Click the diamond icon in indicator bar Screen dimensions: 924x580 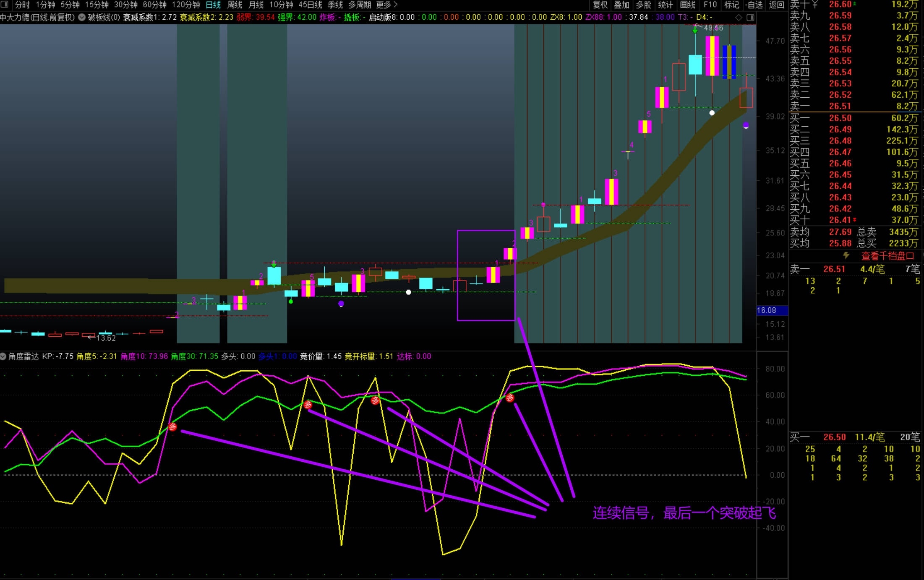739,17
